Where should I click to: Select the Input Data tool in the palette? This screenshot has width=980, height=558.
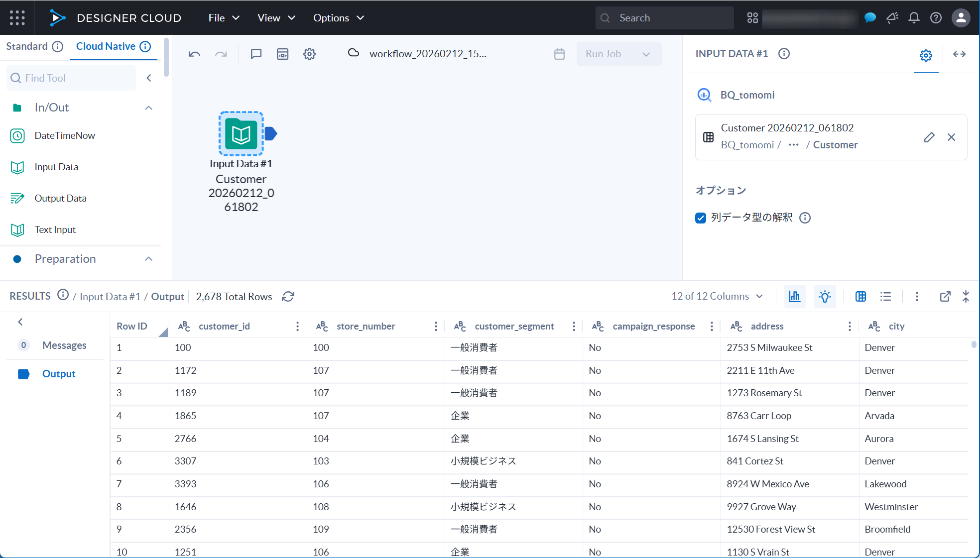56,167
